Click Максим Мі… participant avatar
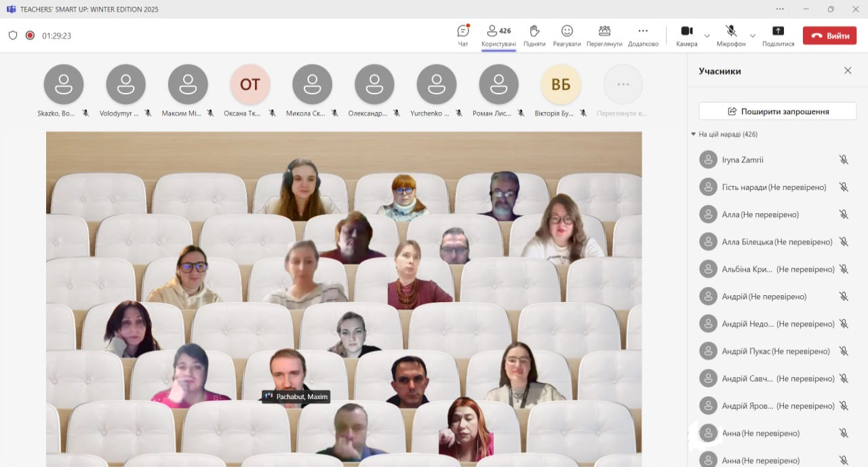 tap(188, 84)
